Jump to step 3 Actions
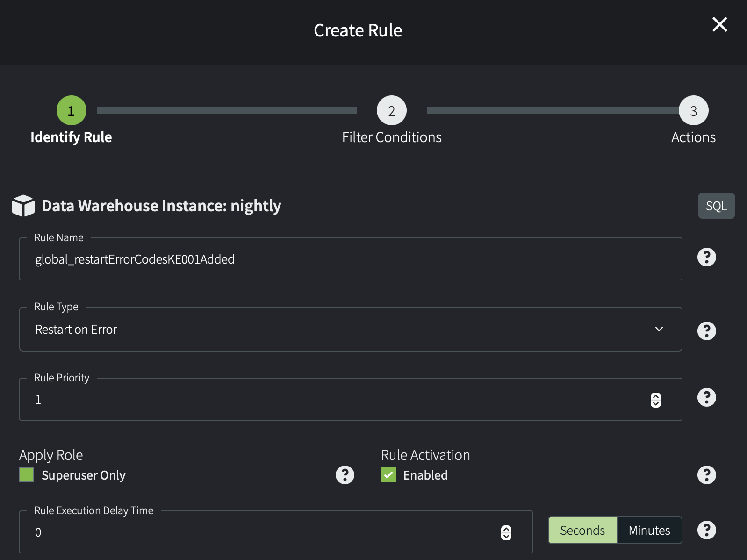This screenshot has height=560, width=747. (693, 111)
